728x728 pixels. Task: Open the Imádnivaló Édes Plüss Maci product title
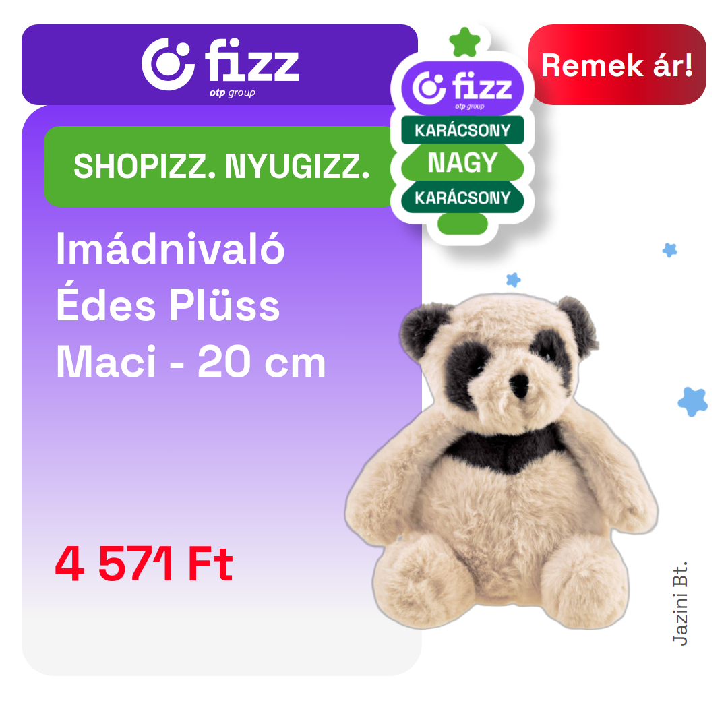coord(190,305)
